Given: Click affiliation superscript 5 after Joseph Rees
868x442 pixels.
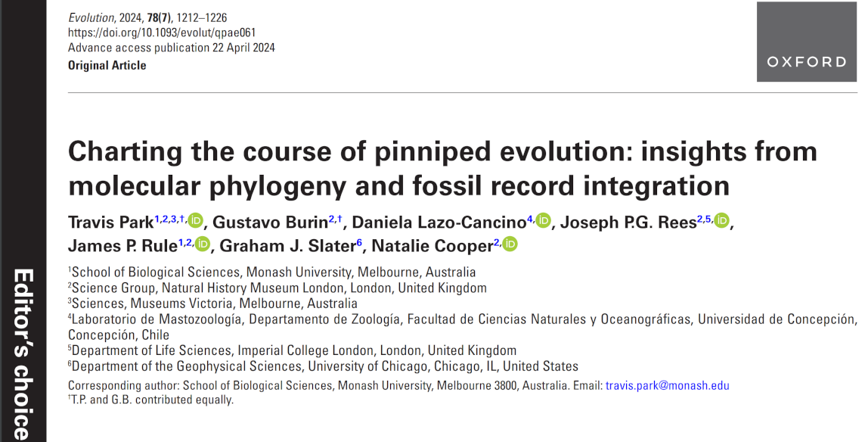Looking at the screenshot, I should (x=708, y=218).
